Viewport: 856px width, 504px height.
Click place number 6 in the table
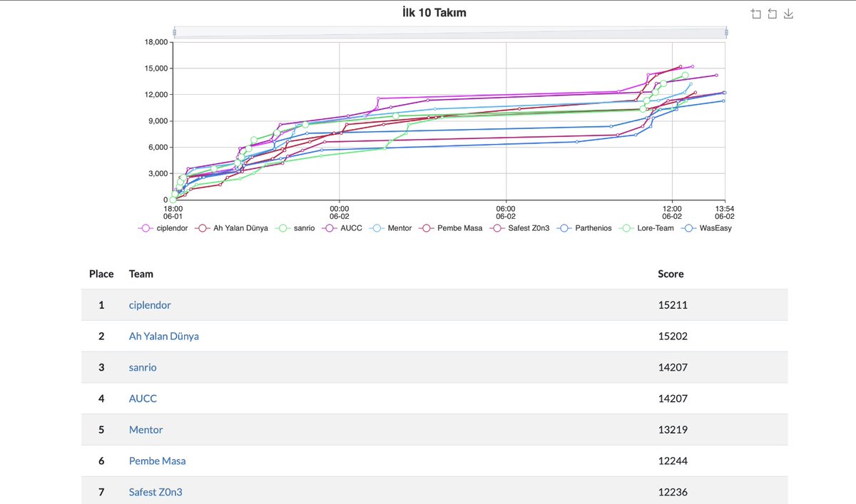coord(101,461)
